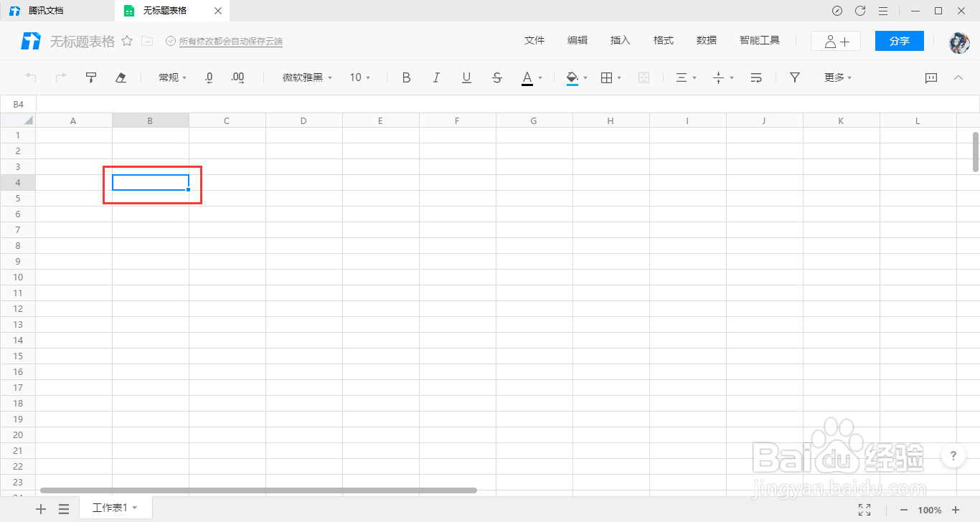This screenshot has height=522, width=980.
Task: Toggle underline formatting
Action: (466, 77)
